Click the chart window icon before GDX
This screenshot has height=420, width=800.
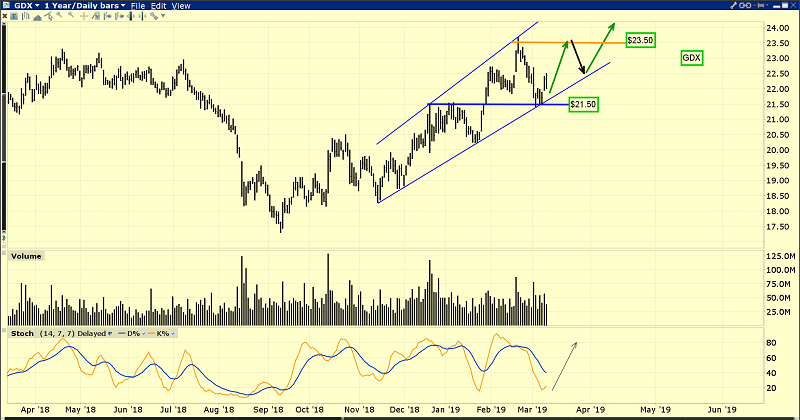6,5
